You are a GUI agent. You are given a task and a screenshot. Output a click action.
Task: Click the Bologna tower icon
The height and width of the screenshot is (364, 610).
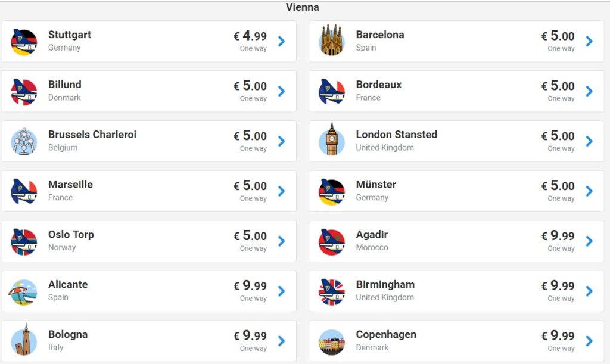(24, 341)
